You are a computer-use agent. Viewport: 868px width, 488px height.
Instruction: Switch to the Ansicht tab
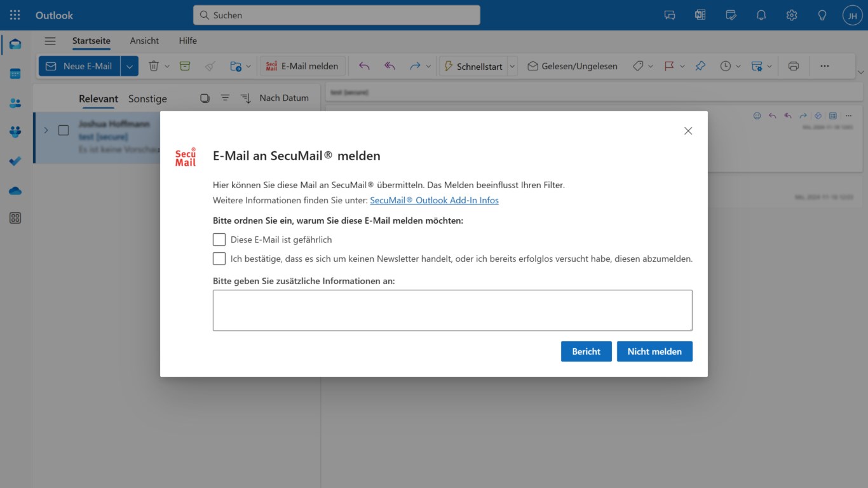[144, 41]
